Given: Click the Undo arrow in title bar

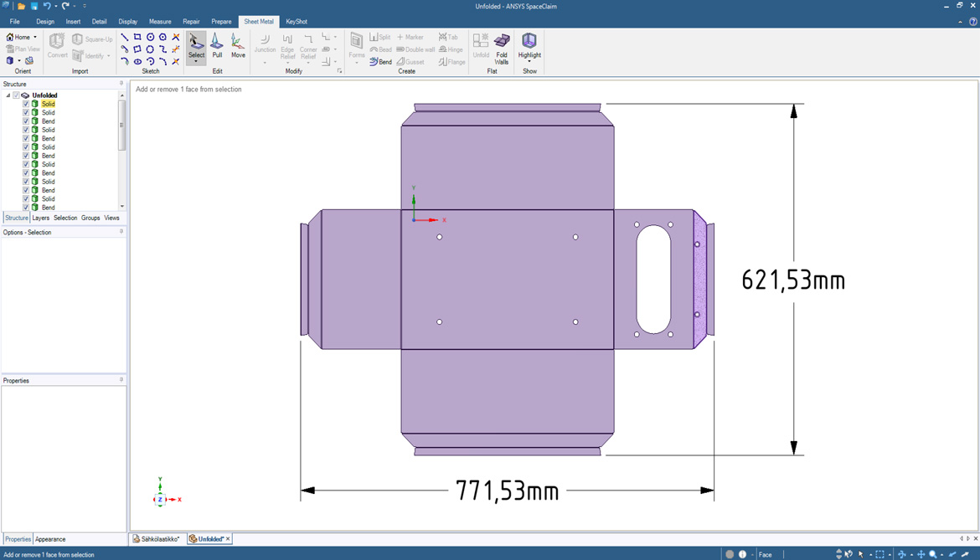Looking at the screenshot, I should tap(47, 6).
